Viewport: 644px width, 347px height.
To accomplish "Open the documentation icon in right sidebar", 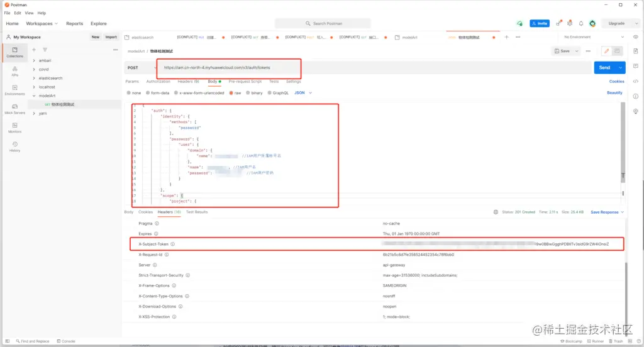I will coord(636,51).
